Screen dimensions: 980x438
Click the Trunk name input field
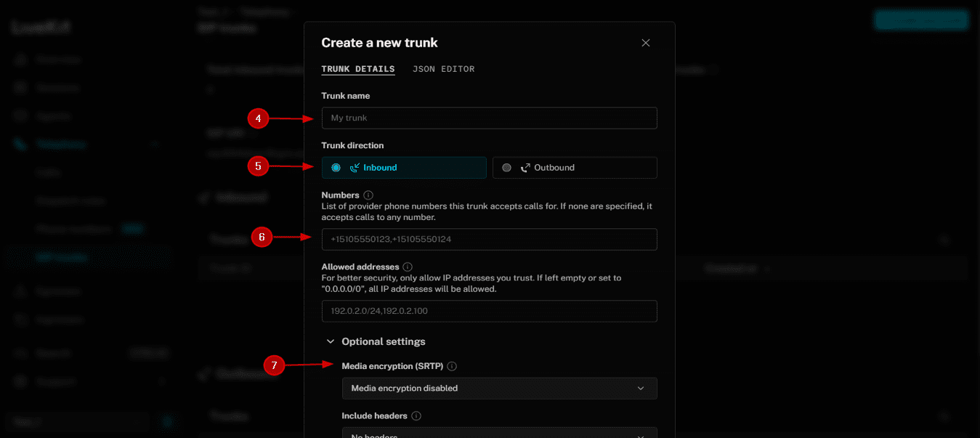point(489,118)
